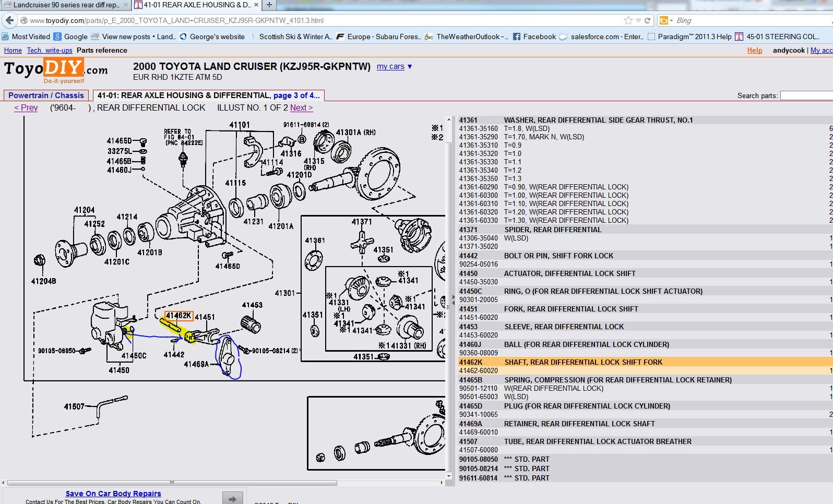Select the 41-01 REAR AXLE HOUSING browser tab

[x=197, y=5]
